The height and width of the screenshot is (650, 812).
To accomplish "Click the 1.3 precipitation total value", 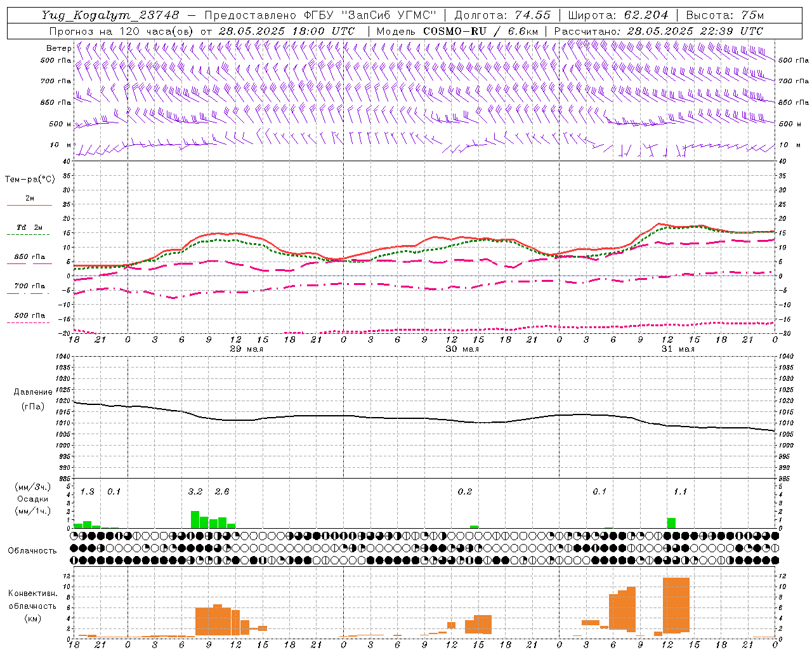I will point(88,492).
